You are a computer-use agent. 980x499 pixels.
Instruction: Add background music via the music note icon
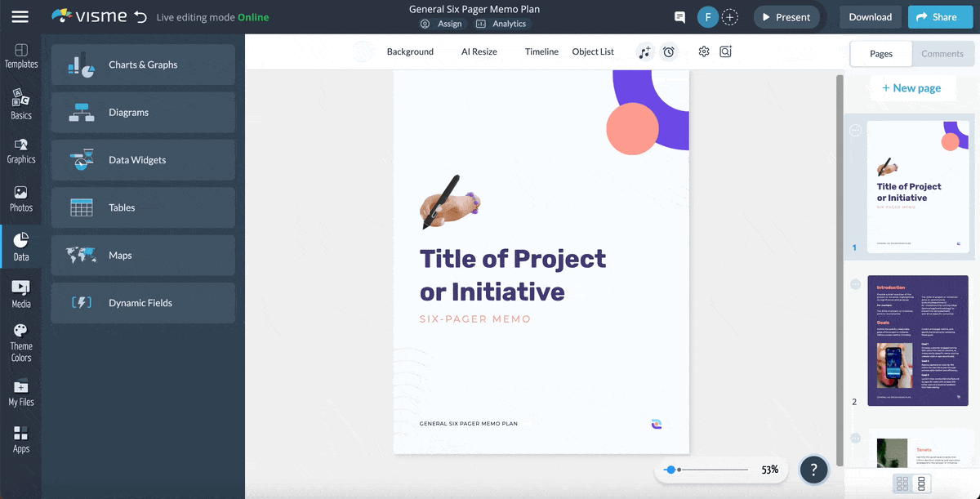644,51
